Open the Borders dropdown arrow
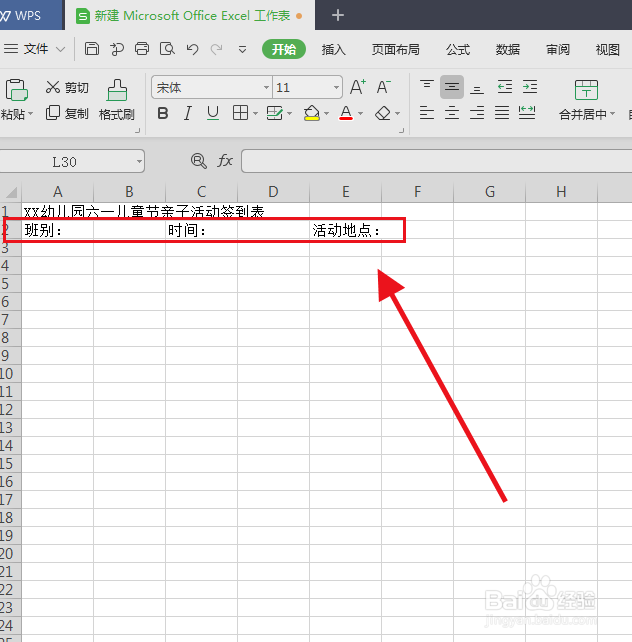 coord(255,113)
